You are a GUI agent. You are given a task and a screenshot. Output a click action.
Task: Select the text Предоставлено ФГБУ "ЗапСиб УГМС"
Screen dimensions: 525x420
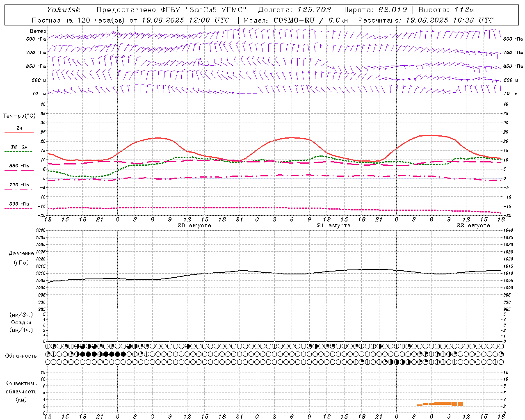(x=171, y=10)
